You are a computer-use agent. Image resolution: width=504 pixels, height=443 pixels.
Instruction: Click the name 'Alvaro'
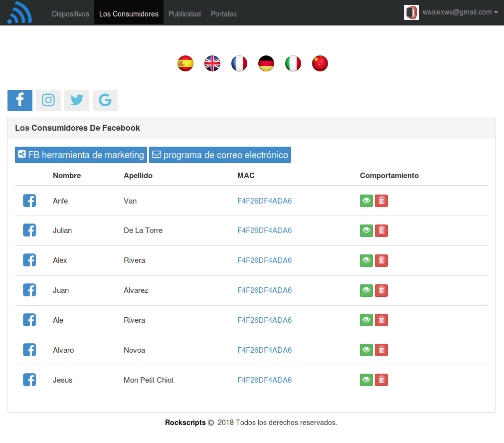point(63,350)
